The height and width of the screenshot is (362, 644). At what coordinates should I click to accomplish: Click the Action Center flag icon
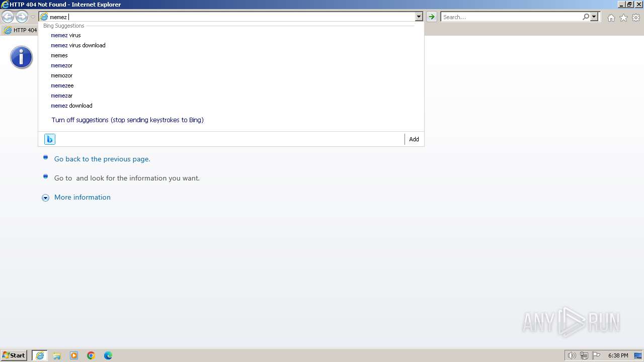596,355
